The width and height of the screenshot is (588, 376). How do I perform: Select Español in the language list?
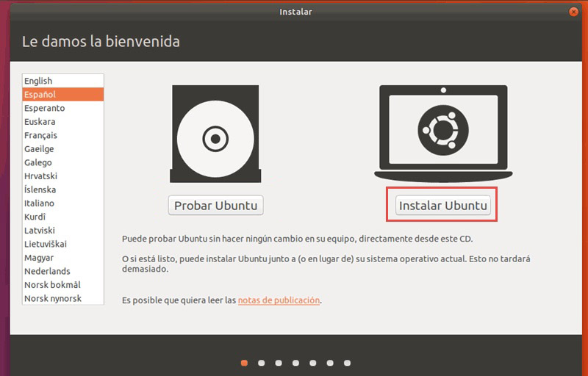[63, 95]
